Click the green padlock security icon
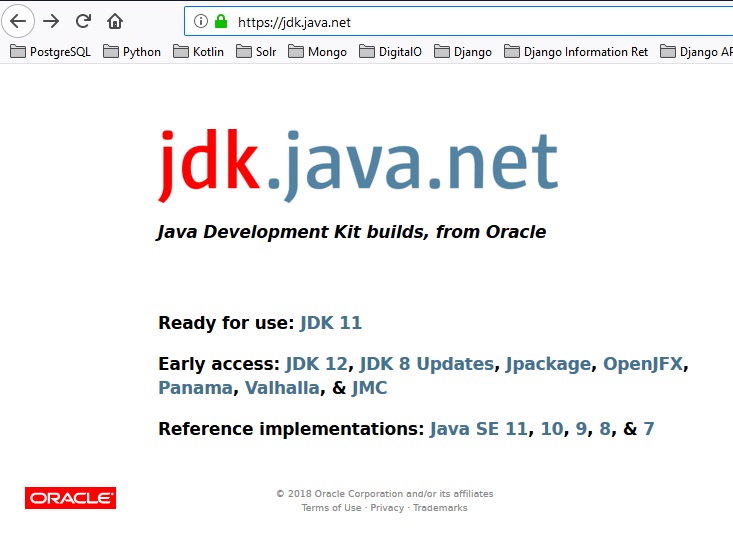This screenshot has height=539, width=733. [221, 21]
